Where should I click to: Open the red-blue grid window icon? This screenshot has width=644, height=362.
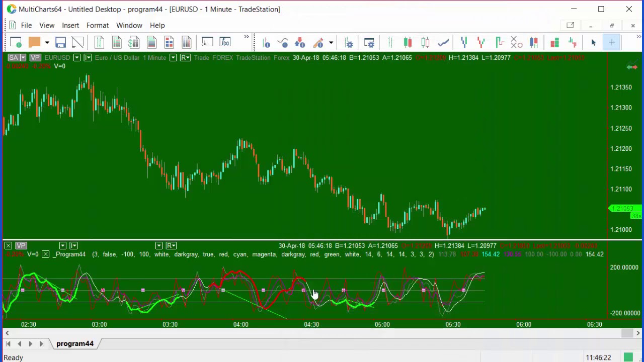pyautogui.click(x=169, y=43)
